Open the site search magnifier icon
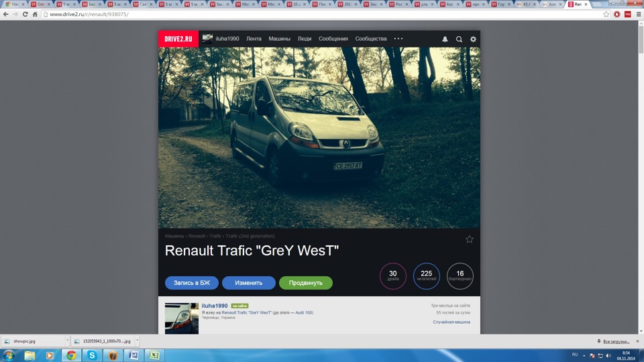Image resolution: width=644 pixels, height=362 pixels. click(x=459, y=39)
